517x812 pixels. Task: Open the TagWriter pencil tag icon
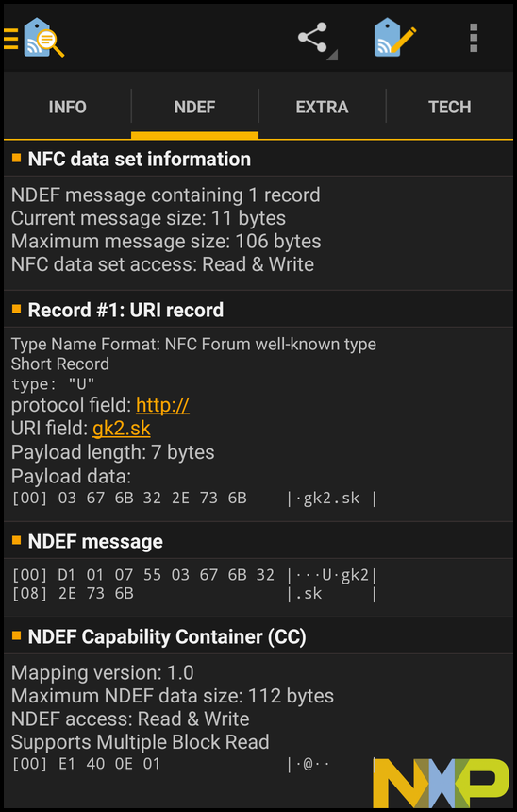coord(395,37)
